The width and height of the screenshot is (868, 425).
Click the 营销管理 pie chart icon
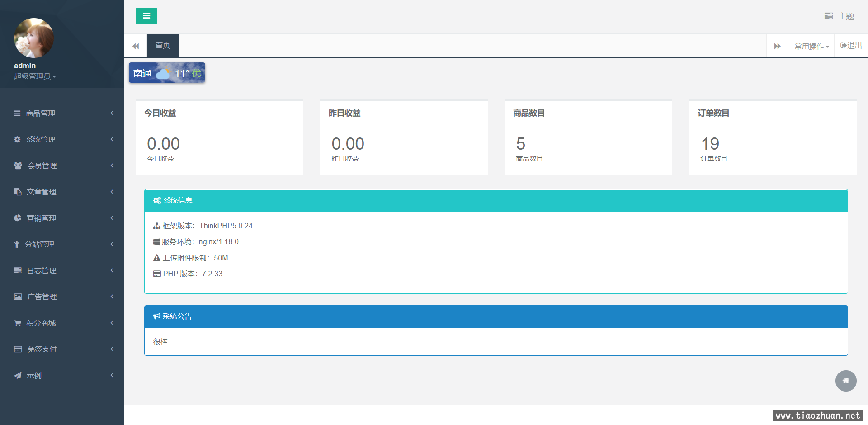(x=18, y=218)
